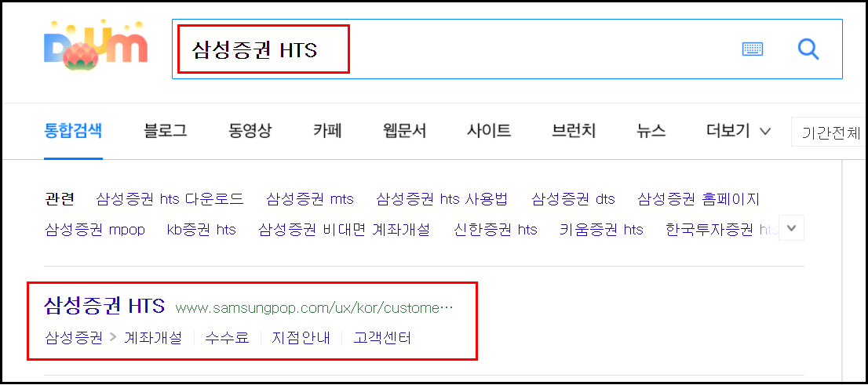868x385 pixels.
Task: Click related search 삼성증권 hts 다운로드
Action: coord(170,199)
